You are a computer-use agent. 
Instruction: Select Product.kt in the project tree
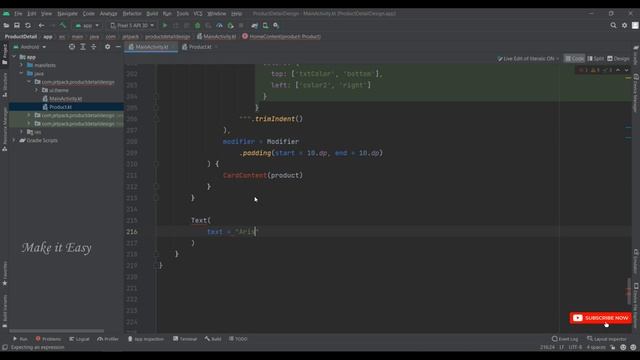click(x=60, y=107)
